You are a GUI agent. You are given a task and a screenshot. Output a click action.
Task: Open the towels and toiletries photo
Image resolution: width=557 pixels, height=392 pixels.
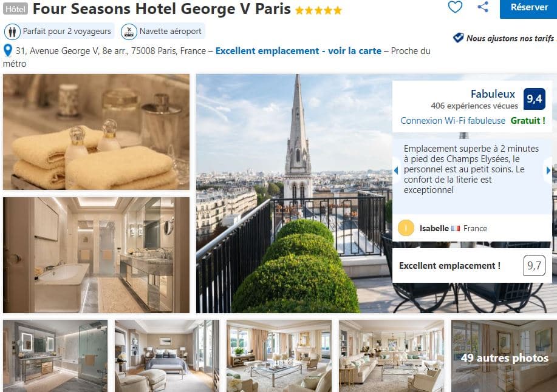click(x=96, y=132)
